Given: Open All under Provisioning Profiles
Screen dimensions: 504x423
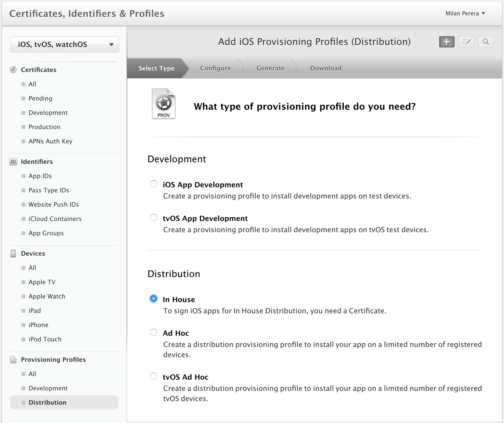Looking at the screenshot, I should [32, 374].
